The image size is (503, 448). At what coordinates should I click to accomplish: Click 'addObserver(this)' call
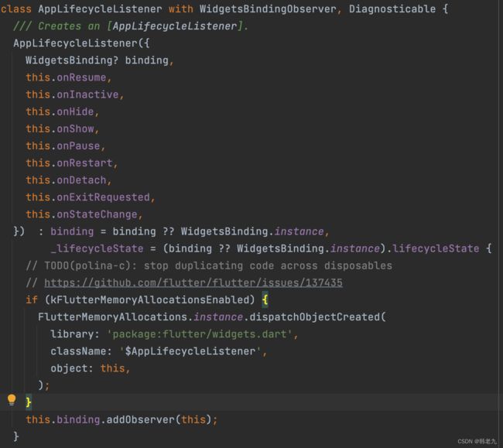[159, 420]
